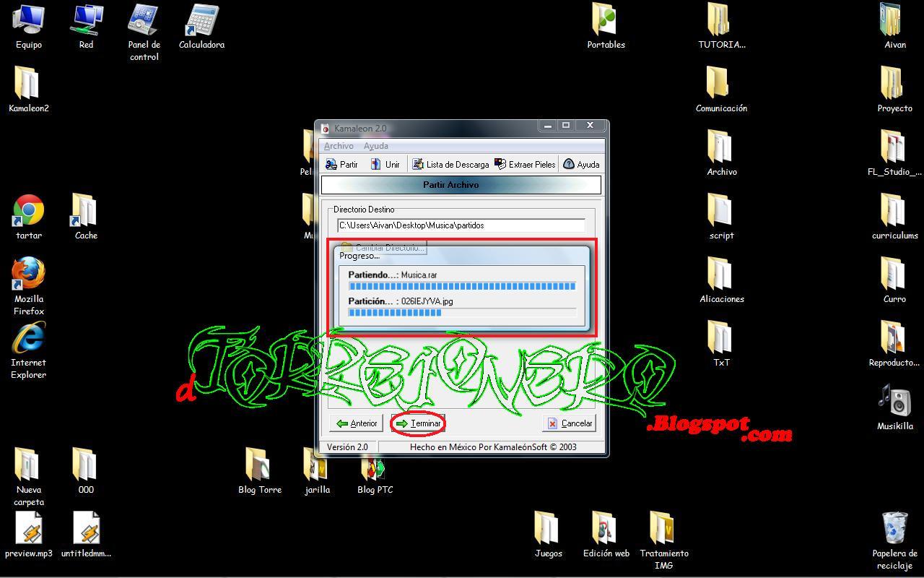Click the Versión 2.0 status bar text
Screen dimensions: 924x578
pos(347,447)
